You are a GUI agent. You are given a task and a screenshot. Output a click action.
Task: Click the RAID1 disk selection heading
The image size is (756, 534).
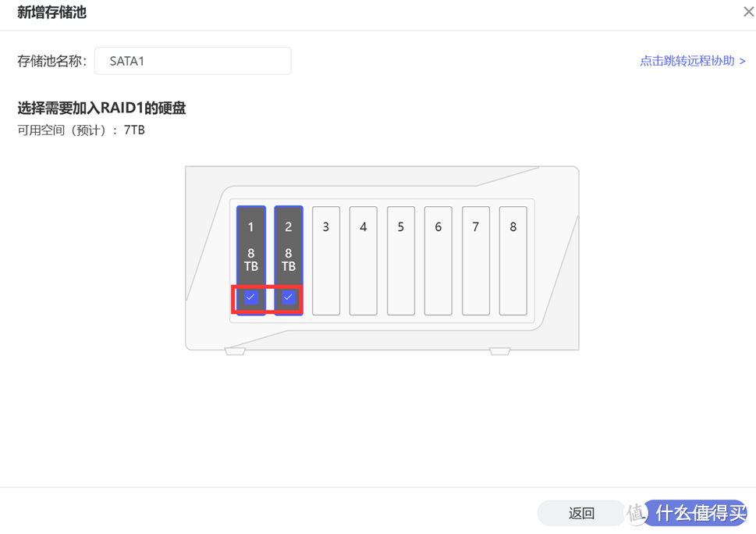point(100,108)
